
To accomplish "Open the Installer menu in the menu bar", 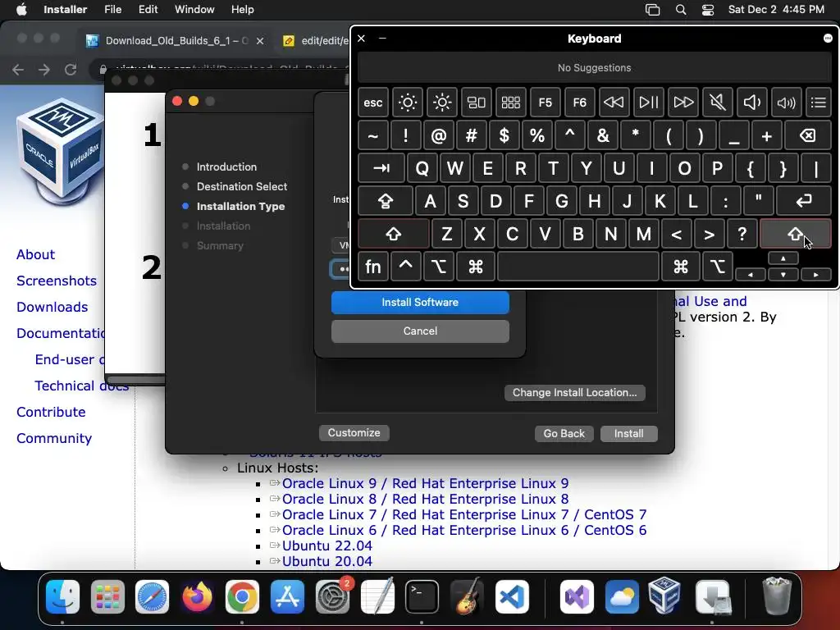I will 66,10.
